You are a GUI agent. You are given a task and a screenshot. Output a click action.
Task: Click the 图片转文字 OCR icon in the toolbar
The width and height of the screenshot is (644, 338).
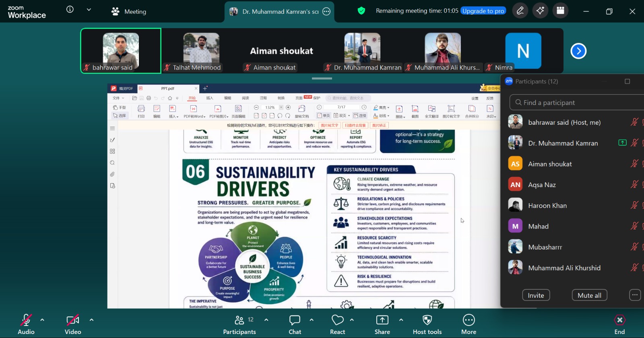(451, 111)
